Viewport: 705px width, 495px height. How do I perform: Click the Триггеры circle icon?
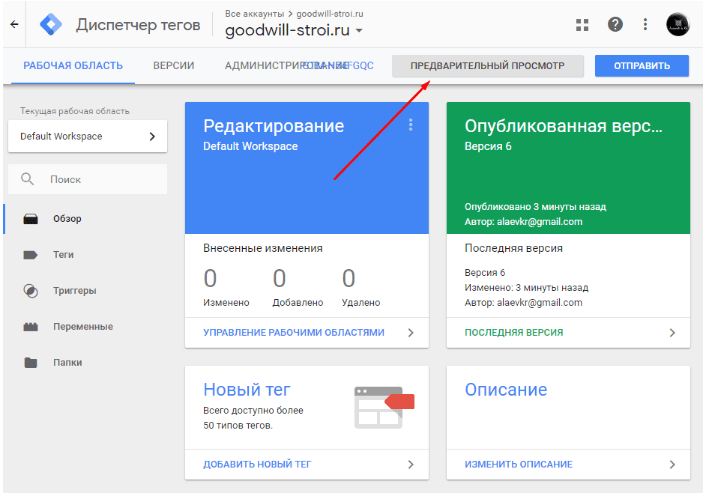coord(31,291)
